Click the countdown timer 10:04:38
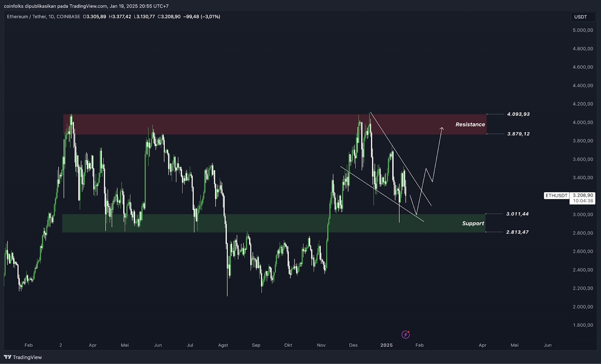The image size is (601, 364). (x=583, y=201)
